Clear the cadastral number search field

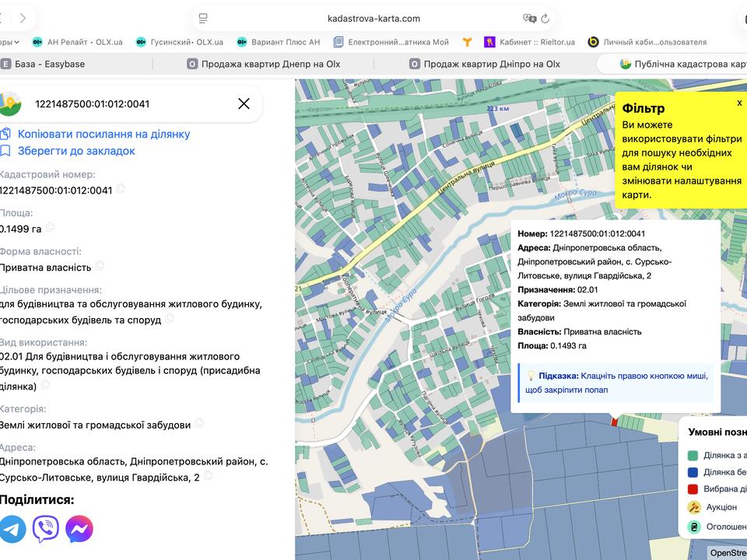(244, 103)
